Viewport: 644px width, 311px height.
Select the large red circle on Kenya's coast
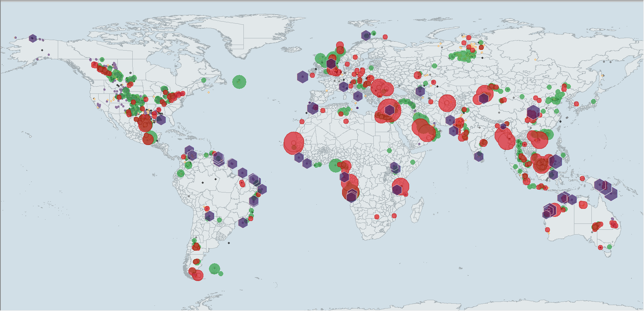(x=401, y=187)
